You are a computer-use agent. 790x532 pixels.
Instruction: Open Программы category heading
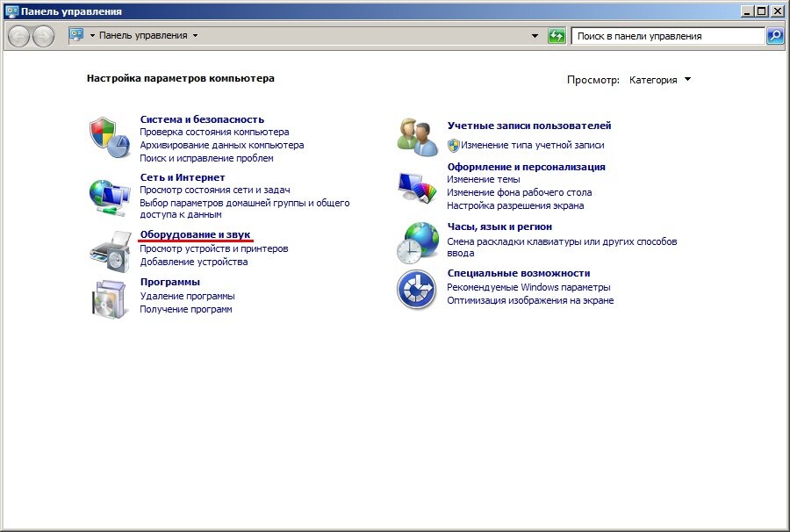(x=169, y=282)
